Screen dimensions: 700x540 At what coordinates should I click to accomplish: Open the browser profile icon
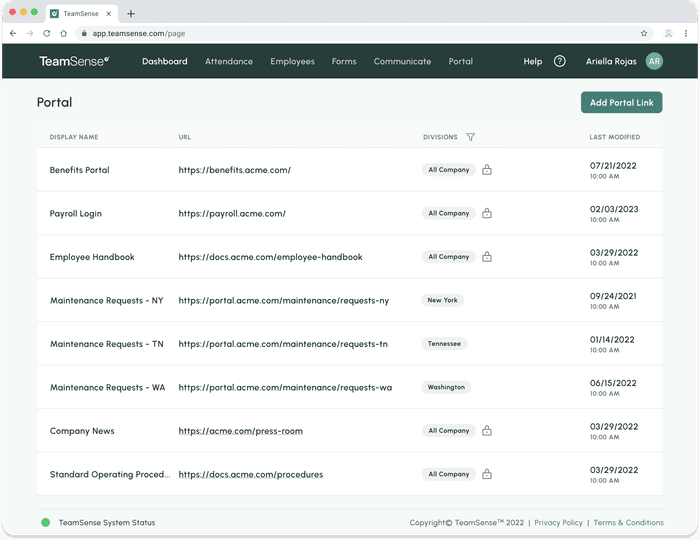668,33
